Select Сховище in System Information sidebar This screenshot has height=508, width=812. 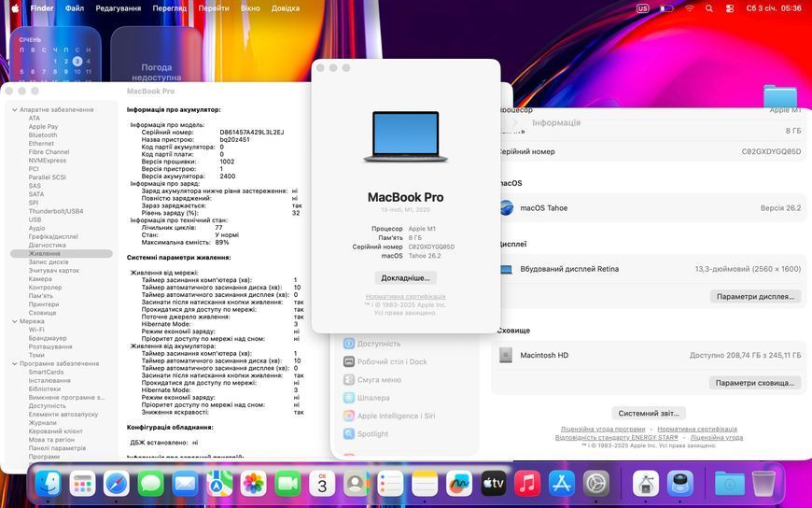42,313
